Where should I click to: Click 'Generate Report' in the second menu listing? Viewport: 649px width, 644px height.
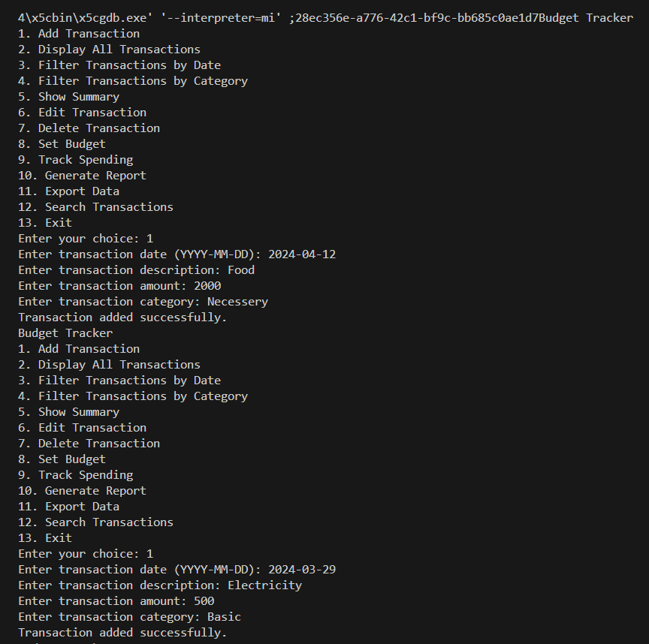tap(95, 491)
